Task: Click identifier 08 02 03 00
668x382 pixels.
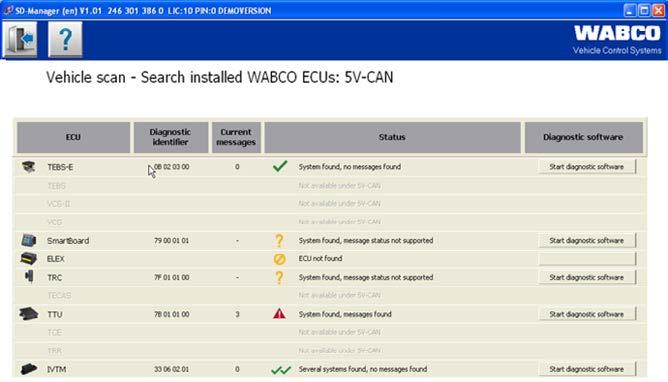Action: pyautogui.click(x=172, y=167)
